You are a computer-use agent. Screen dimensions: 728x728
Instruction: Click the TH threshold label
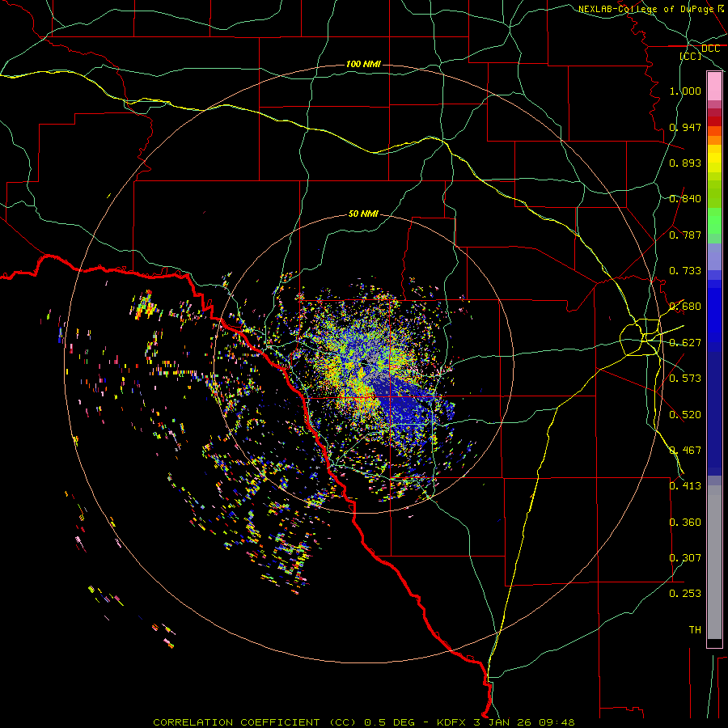point(695,630)
